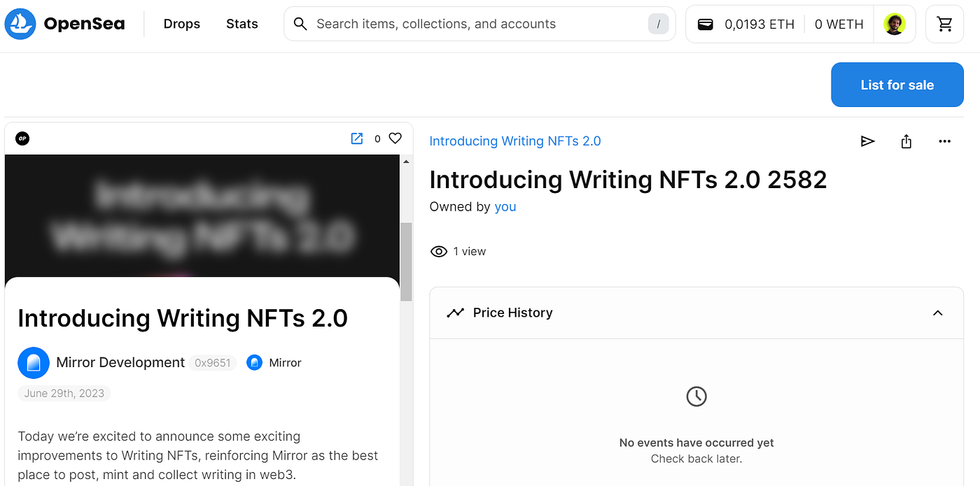Open the wallet icon next to ETH balance
The image size is (980, 486).
[x=706, y=24]
